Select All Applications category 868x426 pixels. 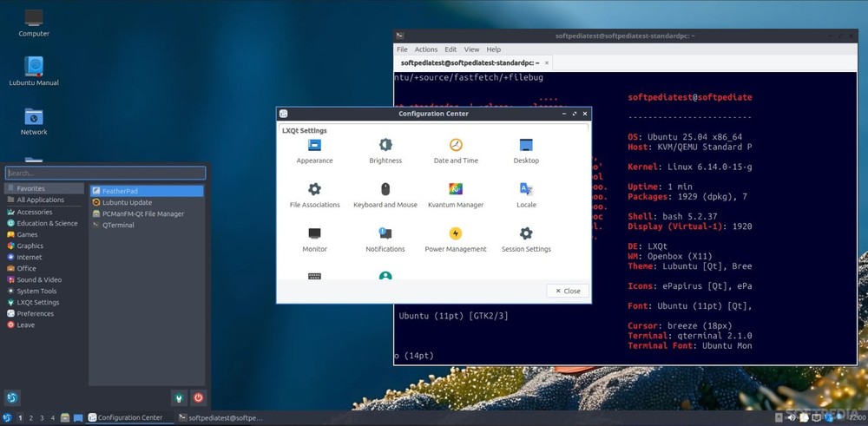point(44,200)
